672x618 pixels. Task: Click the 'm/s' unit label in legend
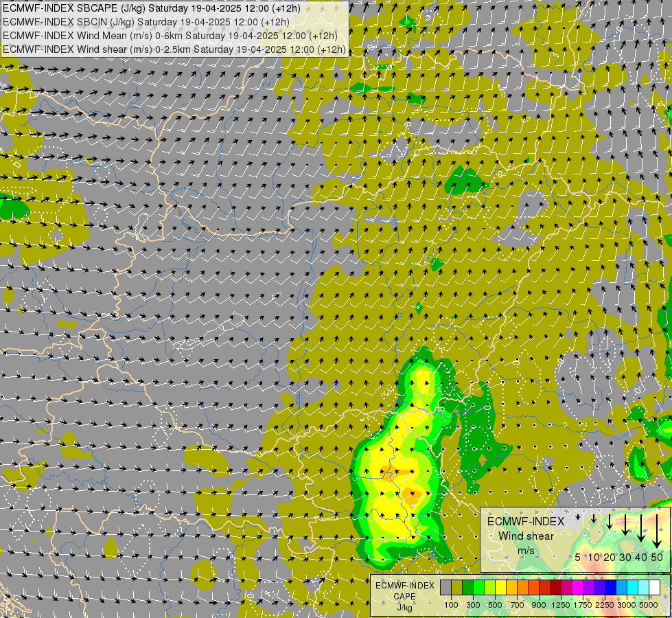point(526,551)
